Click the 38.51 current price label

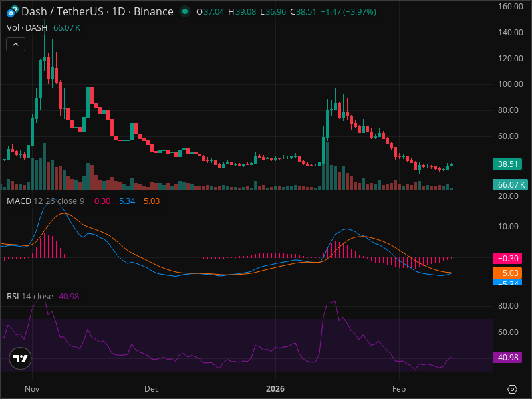(507, 164)
